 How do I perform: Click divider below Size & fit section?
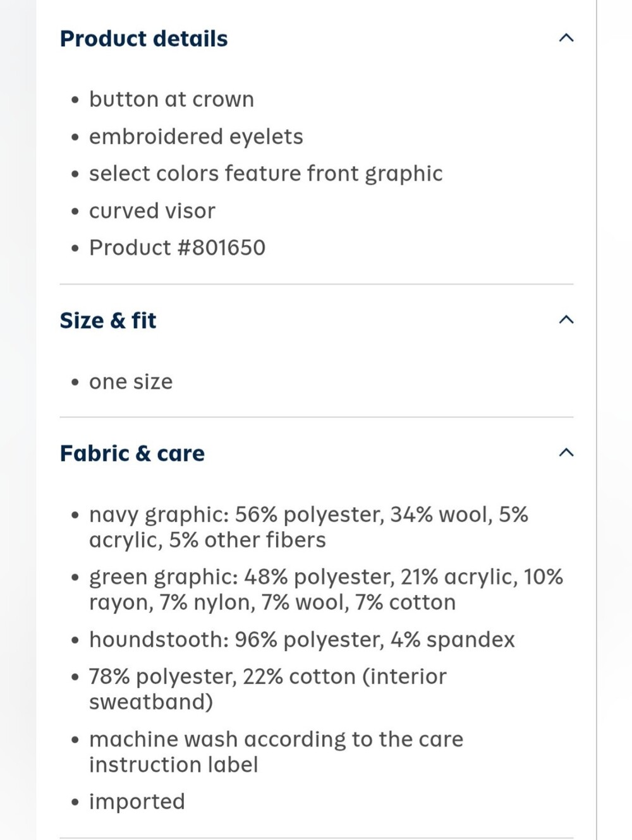pyautogui.click(x=317, y=417)
